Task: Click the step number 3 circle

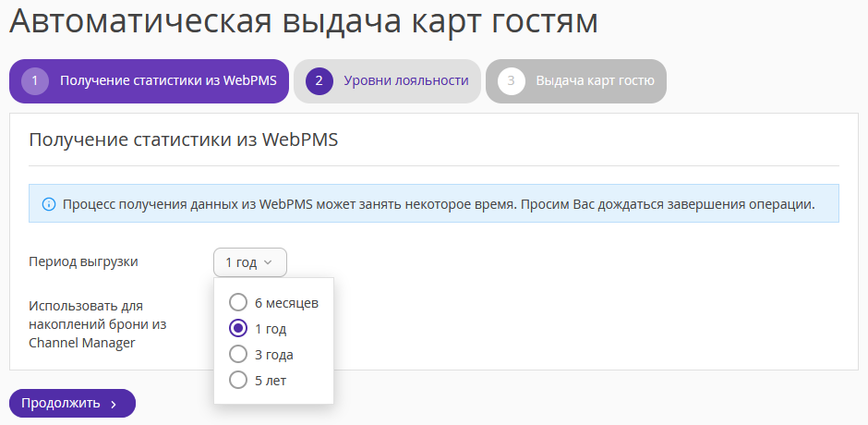Action: tap(511, 81)
